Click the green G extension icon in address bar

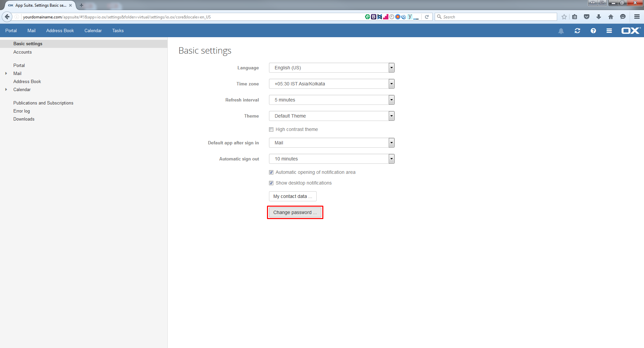tap(368, 17)
